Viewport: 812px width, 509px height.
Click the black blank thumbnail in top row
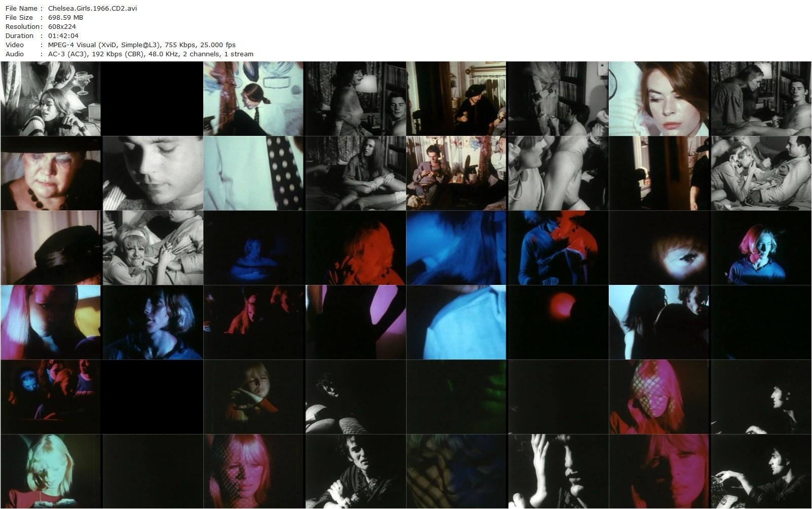coord(152,99)
